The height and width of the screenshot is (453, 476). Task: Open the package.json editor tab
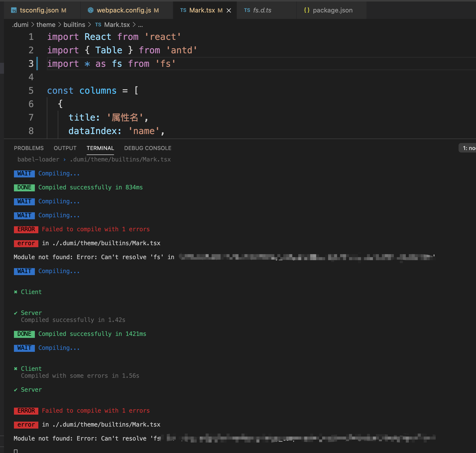pos(333,10)
